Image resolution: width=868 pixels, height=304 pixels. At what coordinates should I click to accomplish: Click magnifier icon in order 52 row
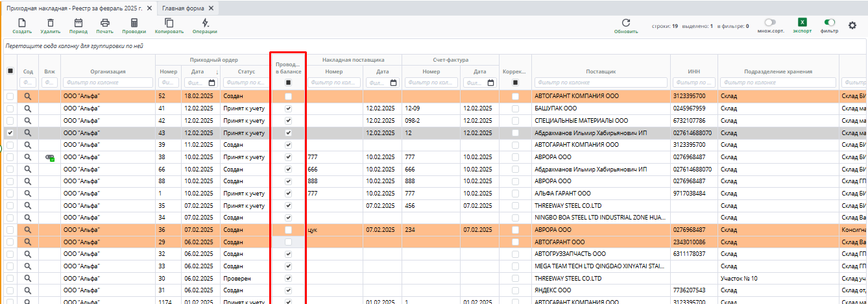point(28,96)
